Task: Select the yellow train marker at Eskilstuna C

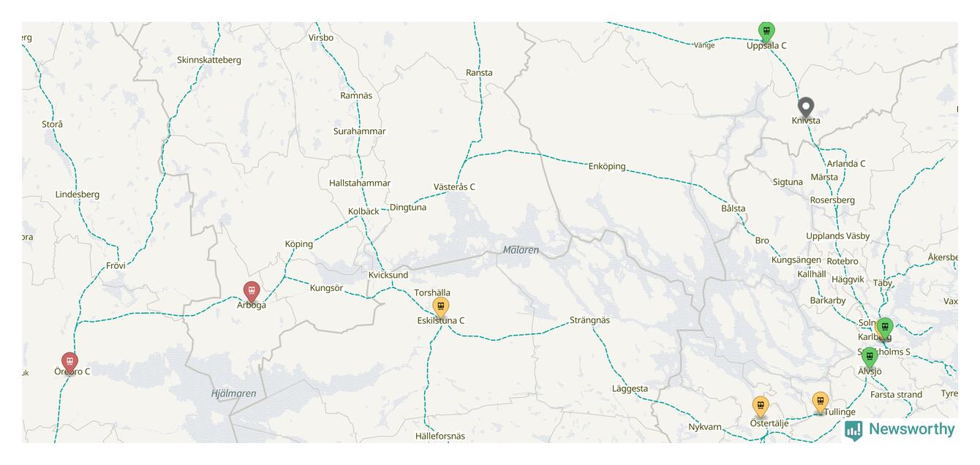Action: click(x=440, y=307)
